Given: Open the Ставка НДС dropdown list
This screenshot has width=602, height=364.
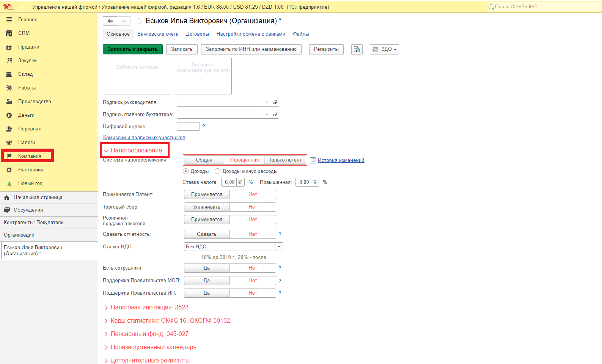Looking at the screenshot, I should [x=279, y=247].
